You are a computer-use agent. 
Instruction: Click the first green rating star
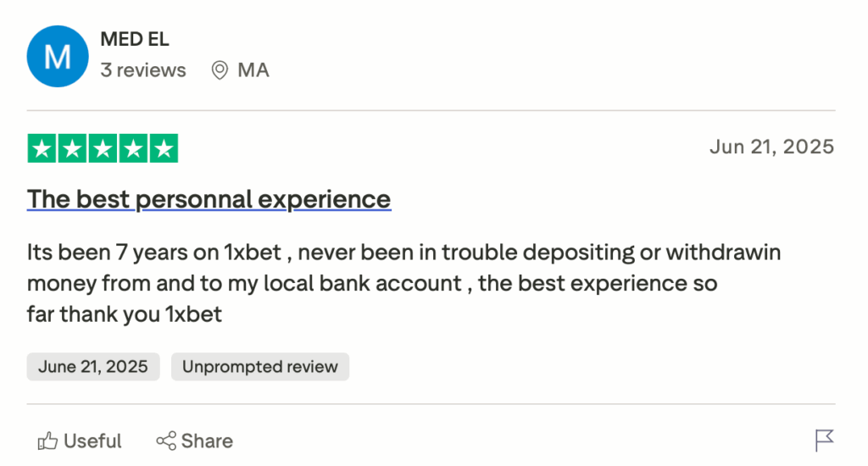42,148
